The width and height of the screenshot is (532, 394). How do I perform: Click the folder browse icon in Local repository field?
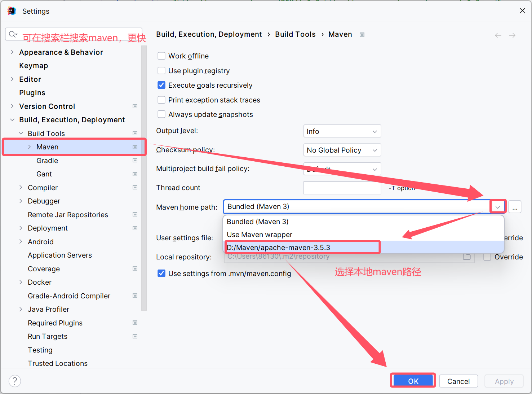[467, 257]
